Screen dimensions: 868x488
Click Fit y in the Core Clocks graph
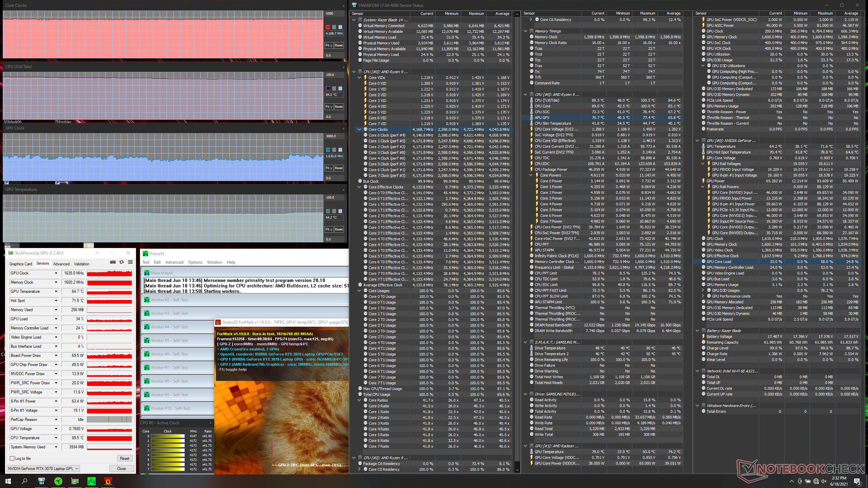[329, 46]
